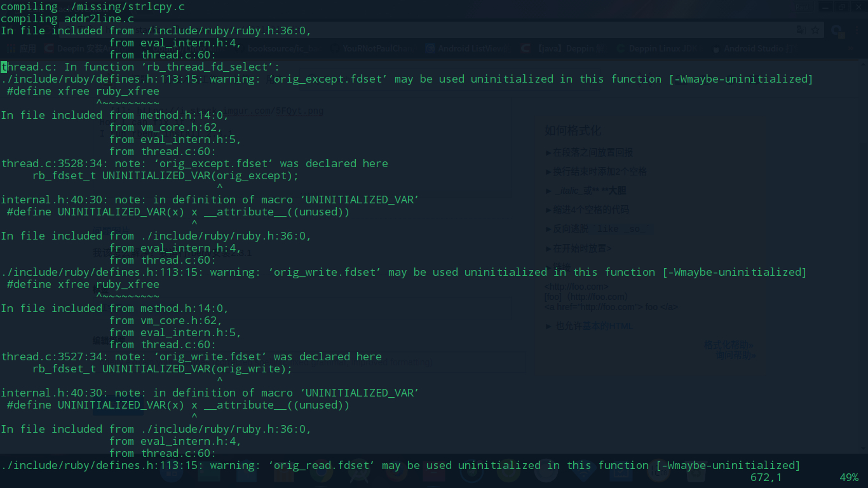
Task: Click the bookmark star in the address bar
Action: point(815,30)
